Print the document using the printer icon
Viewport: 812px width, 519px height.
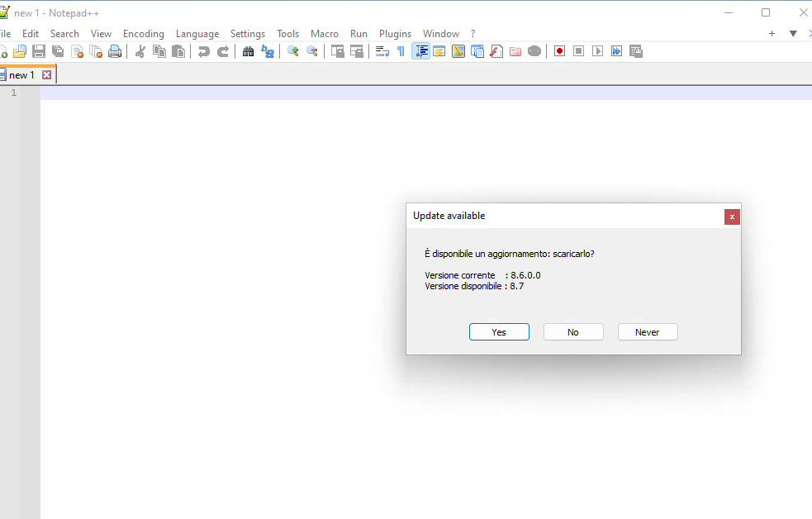point(115,51)
